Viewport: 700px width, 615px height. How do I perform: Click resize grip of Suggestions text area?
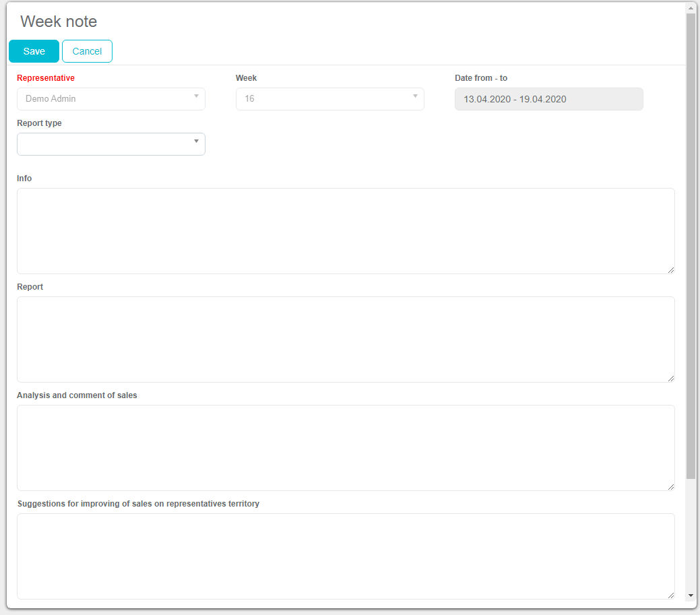click(670, 595)
